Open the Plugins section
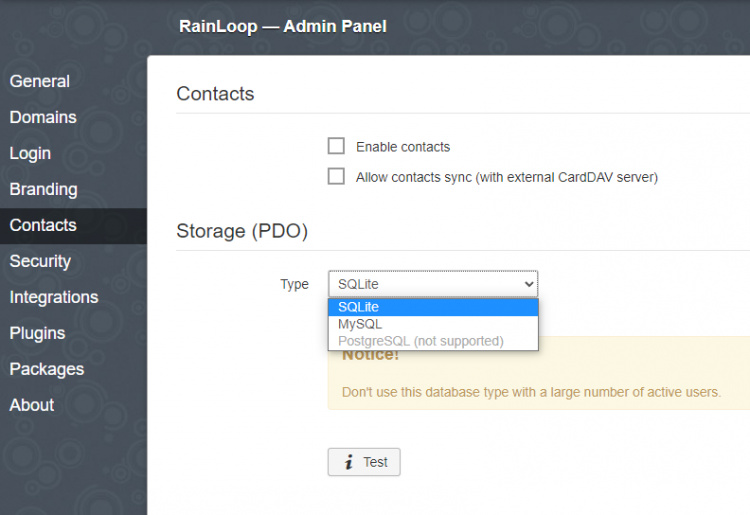Image resolution: width=750 pixels, height=515 pixels. 37,333
